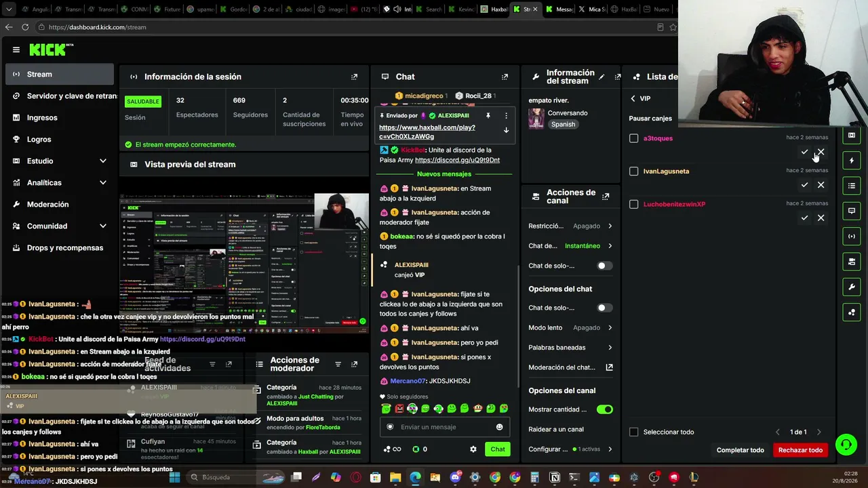
Task: Pop out the Acciones de canal panel
Action: 606,197
